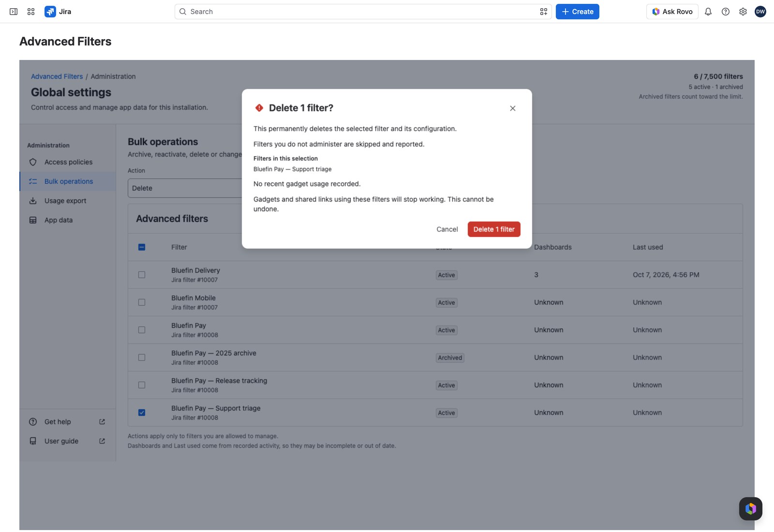The width and height of the screenshot is (774, 532).
Task: Click the Dashboards column header
Action: pos(553,247)
